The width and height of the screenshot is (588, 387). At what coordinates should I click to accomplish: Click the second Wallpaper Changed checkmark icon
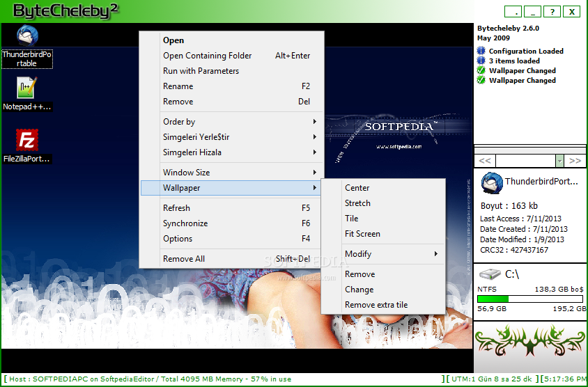(x=481, y=80)
